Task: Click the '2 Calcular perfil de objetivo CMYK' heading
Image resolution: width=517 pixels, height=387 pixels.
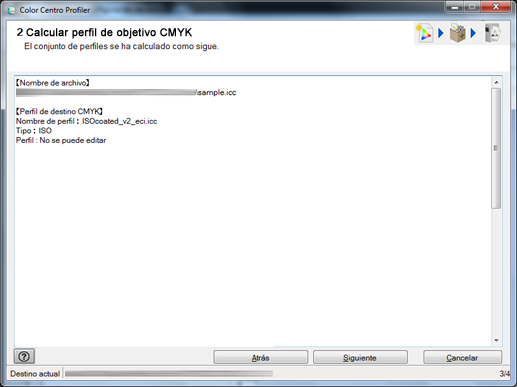Action: (104, 32)
